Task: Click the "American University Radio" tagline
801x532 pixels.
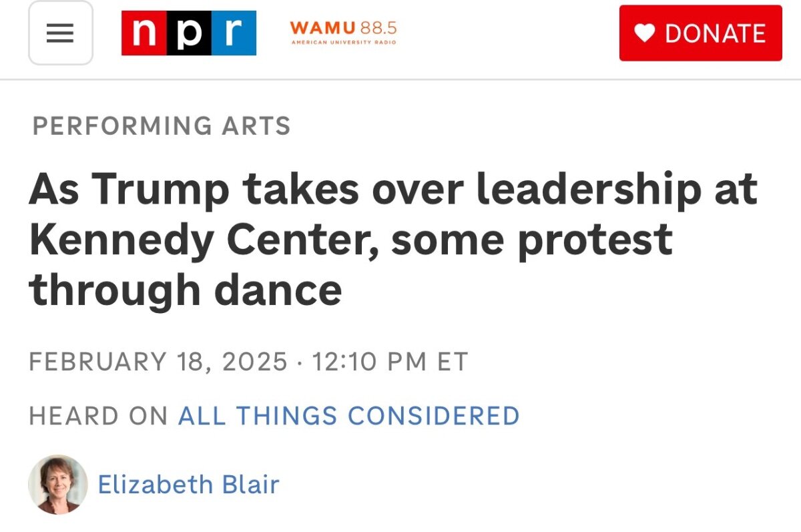Action: click(x=343, y=43)
